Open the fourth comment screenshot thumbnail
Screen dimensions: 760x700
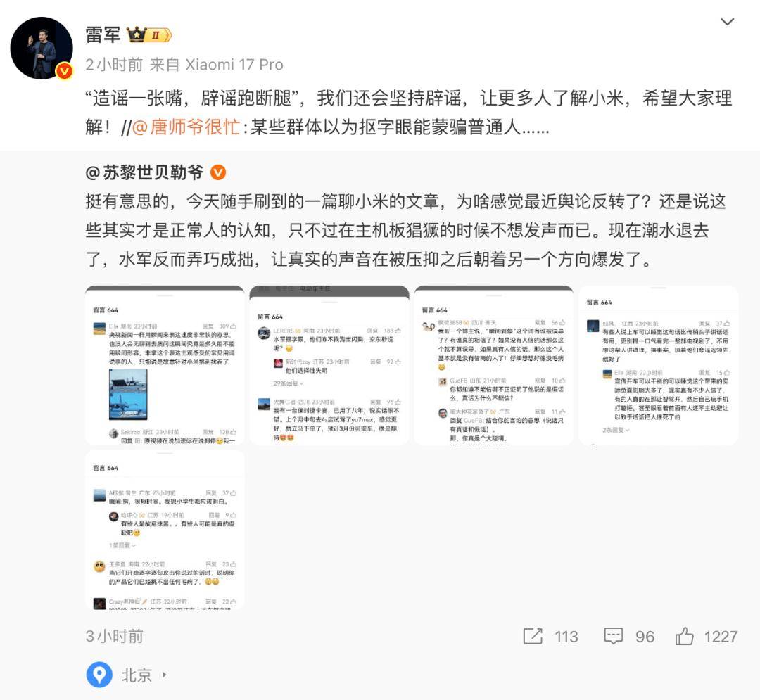(658, 365)
